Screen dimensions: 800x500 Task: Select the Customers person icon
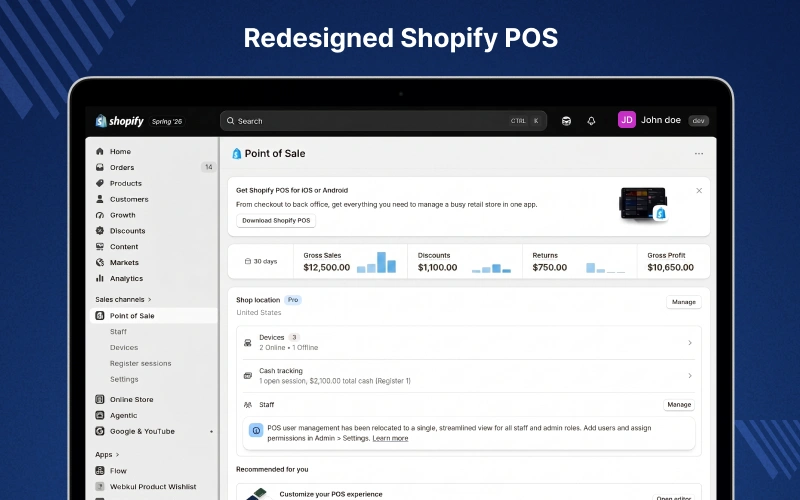click(99, 199)
